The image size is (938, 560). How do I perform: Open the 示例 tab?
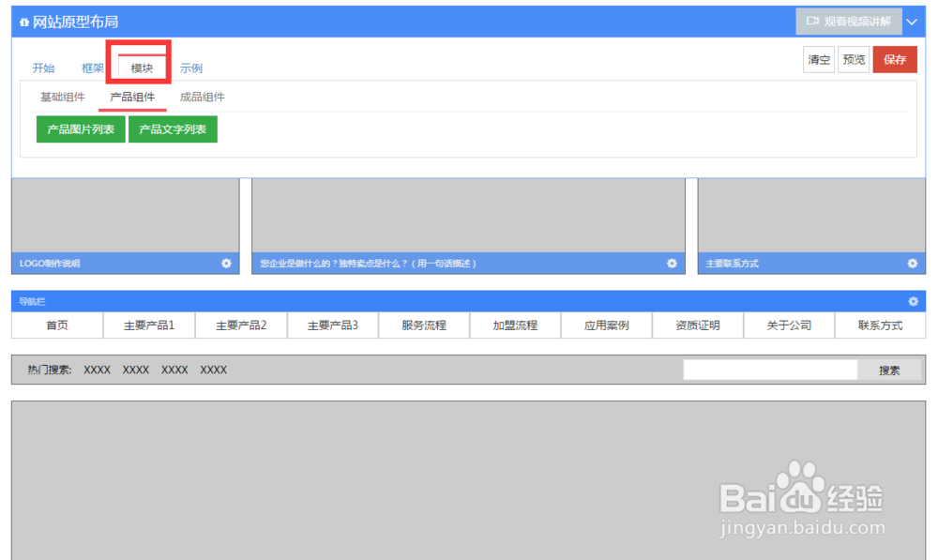(190, 68)
